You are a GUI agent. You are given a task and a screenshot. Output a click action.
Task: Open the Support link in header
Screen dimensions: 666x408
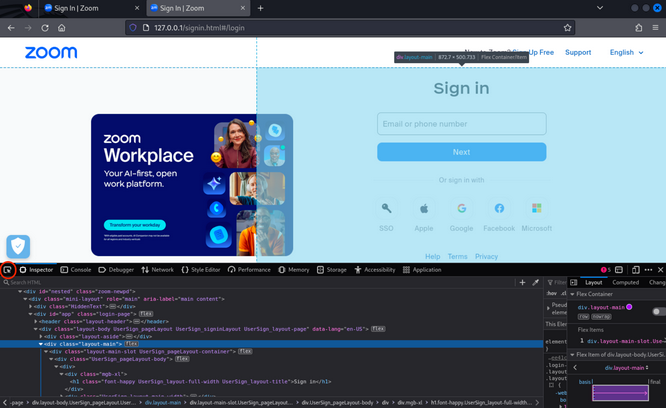coord(578,52)
